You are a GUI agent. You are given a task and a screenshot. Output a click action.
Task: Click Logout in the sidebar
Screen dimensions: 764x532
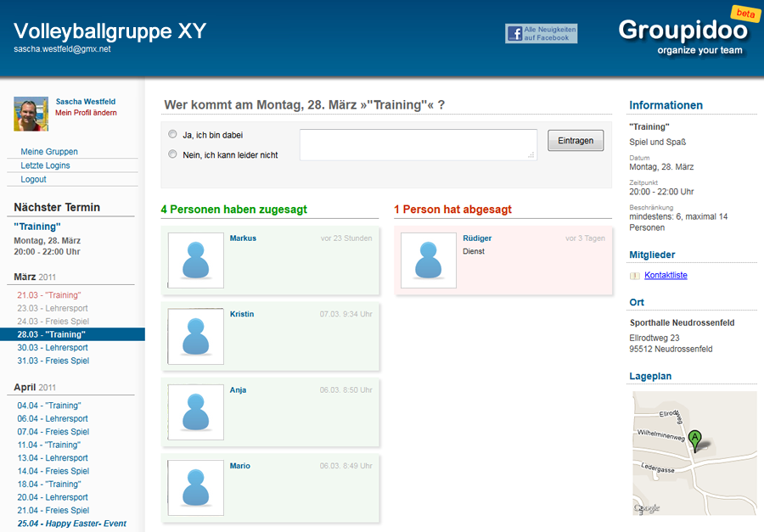tap(34, 179)
